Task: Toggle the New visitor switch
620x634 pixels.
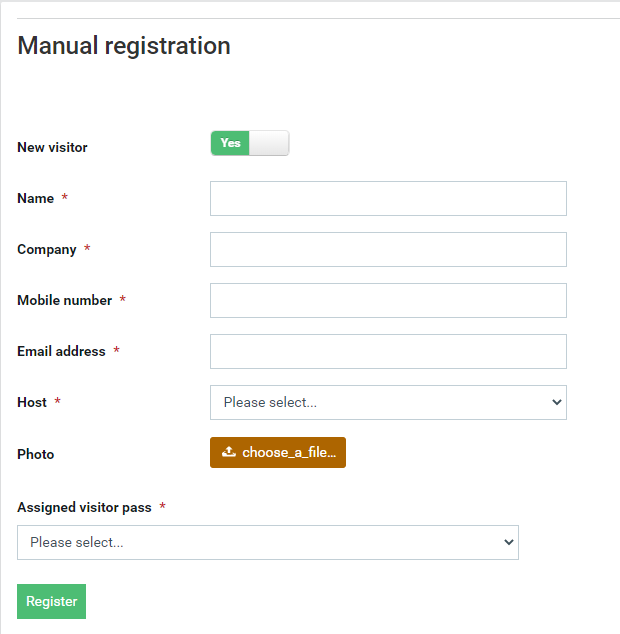Action: (x=249, y=143)
